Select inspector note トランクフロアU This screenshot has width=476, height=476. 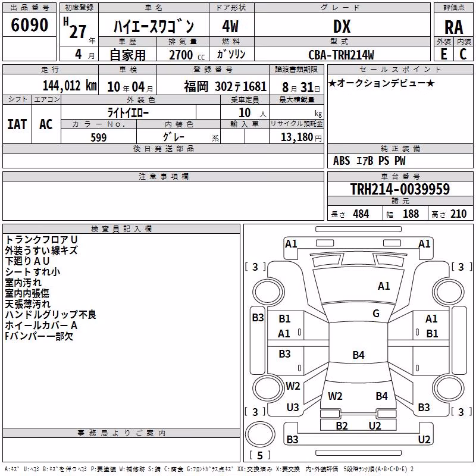(41, 240)
